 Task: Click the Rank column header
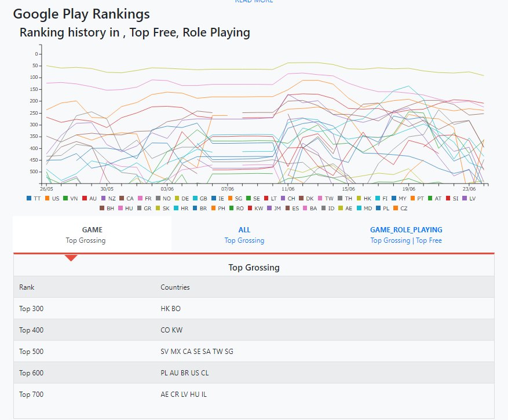tap(27, 287)
